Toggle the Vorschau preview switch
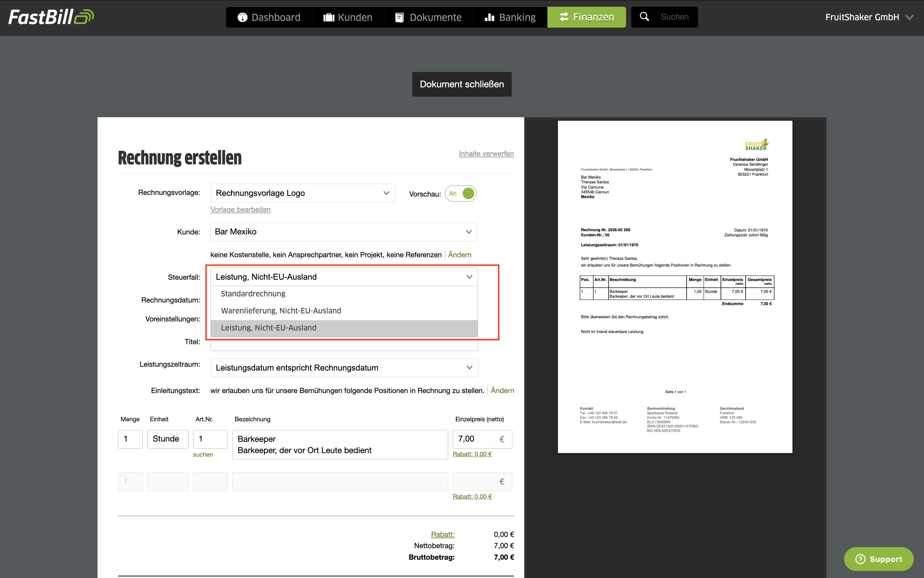The height and width of the screenshot is (578, 924). coord(460,193)
